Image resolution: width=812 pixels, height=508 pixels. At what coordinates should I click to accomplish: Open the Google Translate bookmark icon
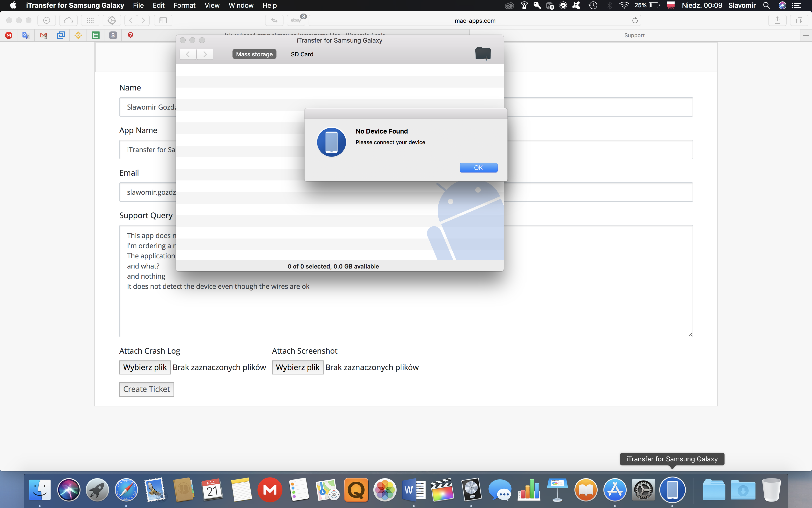tap(26, 35)
